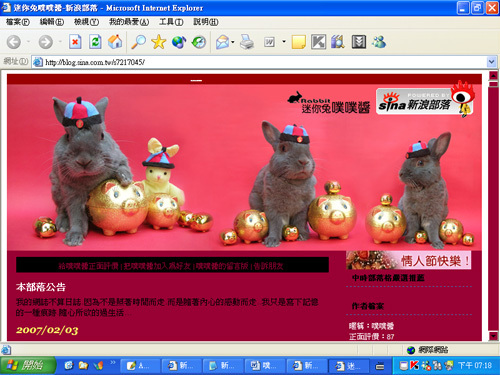Expand quick launch chevron overflow
Viewport: 500px width, 375px height.
click(113, 362)
